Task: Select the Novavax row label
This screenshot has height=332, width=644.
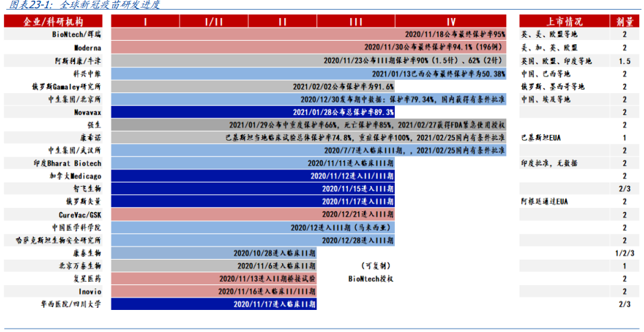Action: 87,112
